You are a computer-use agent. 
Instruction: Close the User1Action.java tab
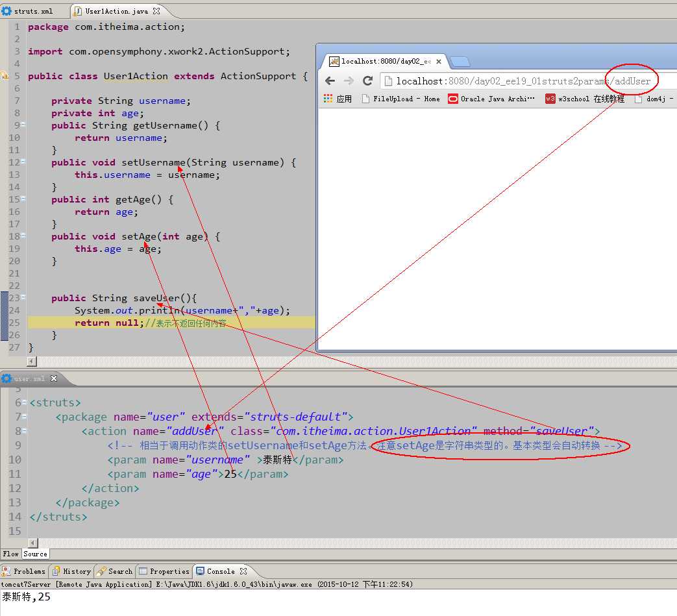pos(156,11)
